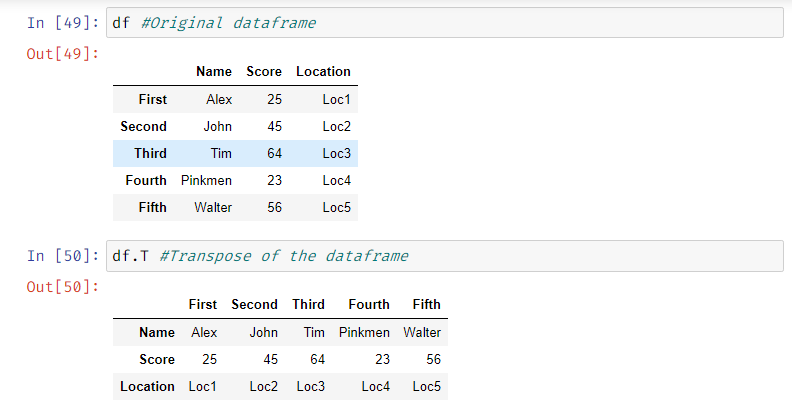Click the Third column header in transposed table
The height and width of the screenshot is (411, 792).
[308, 304]
